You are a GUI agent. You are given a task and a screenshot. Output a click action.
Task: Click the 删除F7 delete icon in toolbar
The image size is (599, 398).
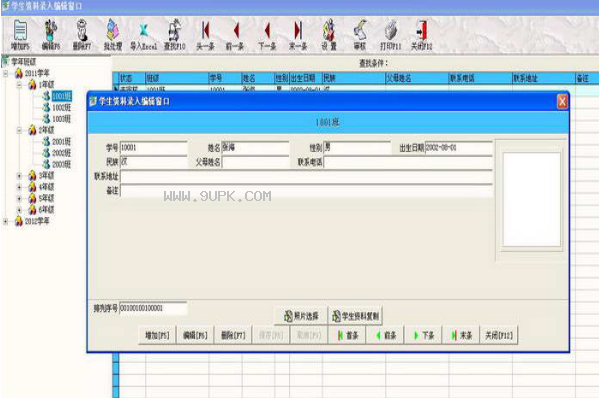coord(82,35)
